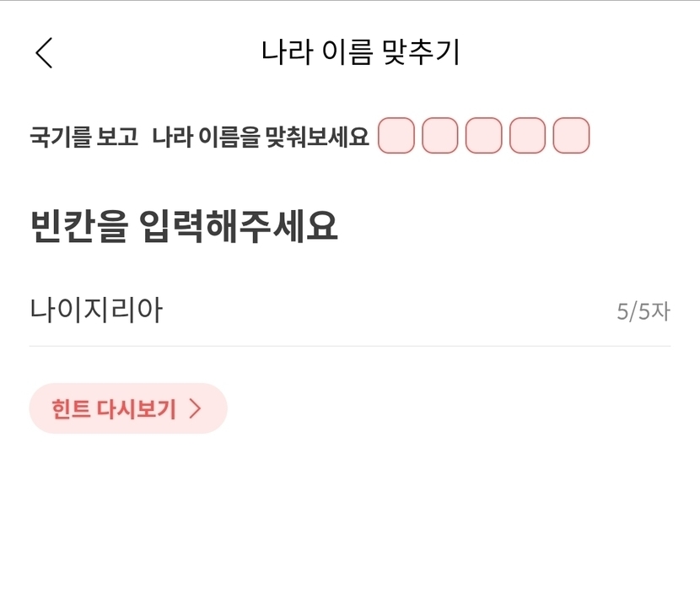Click the 국기를 보고 instruction text
The width and height of the screenshot is (700, 610).
tap(84, 136)
